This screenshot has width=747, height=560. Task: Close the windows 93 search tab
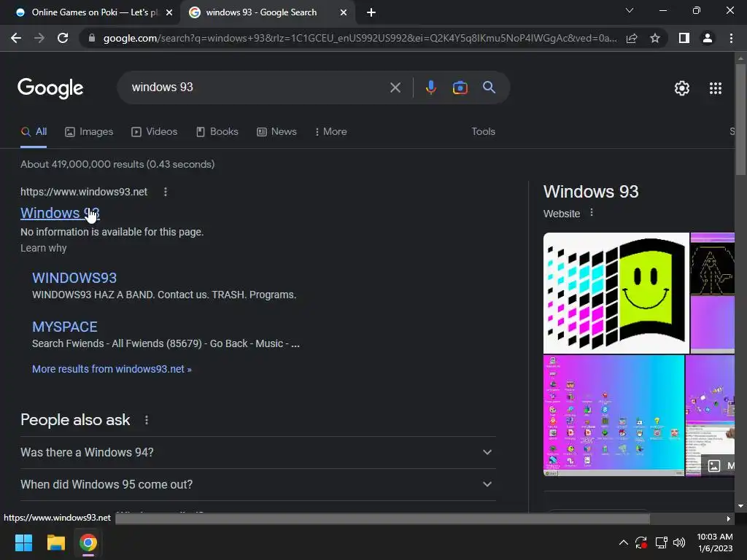click(344, 12)
